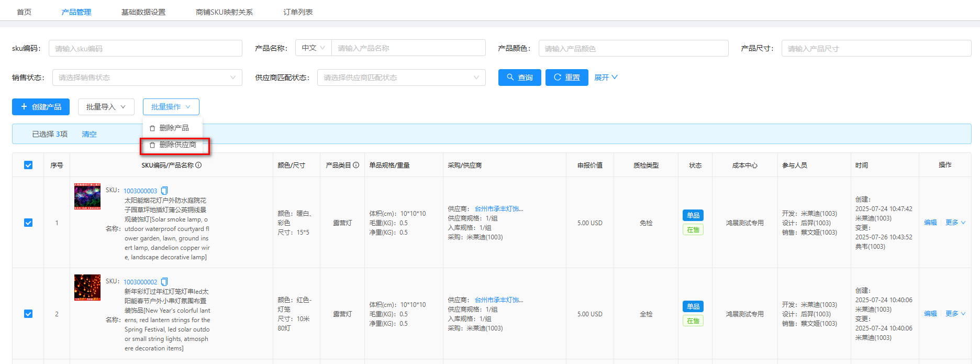Screen dimensions: 980x364
Task: Click the sku编码 input field
Action: pos(145,48)
